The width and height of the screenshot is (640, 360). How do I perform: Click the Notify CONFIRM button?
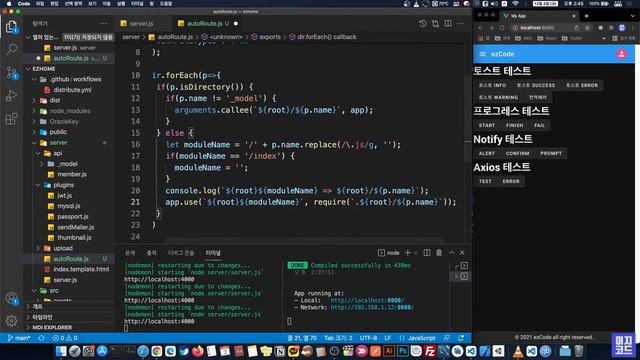click(517, 153)
